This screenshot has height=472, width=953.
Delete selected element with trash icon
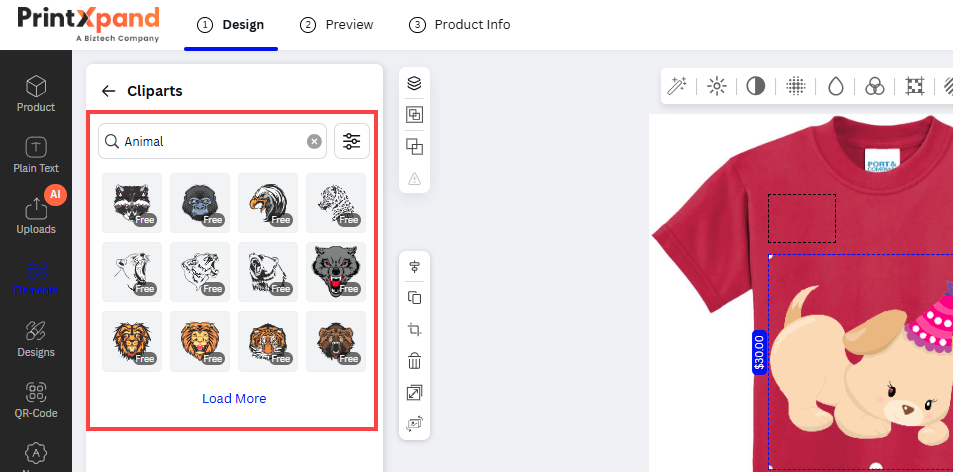pyautogui.click(x=414, y=361)
